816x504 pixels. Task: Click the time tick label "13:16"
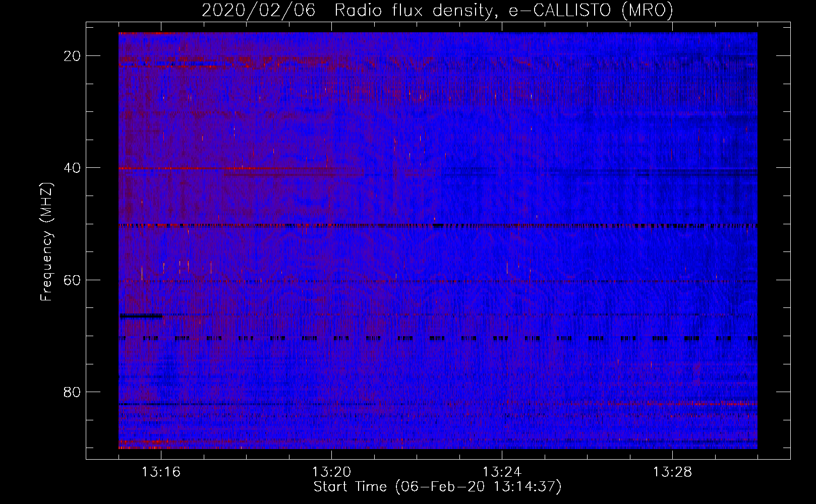[161, 472]
